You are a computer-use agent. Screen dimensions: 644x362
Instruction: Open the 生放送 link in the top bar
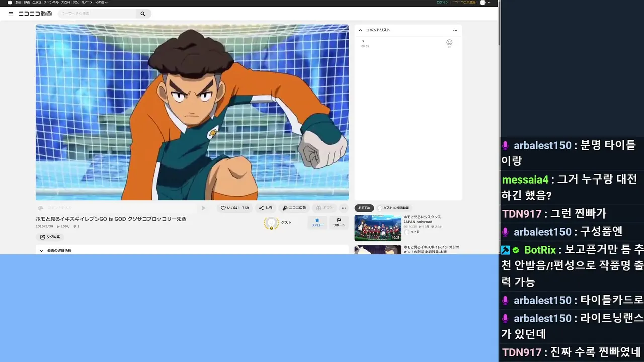[37, 2]
